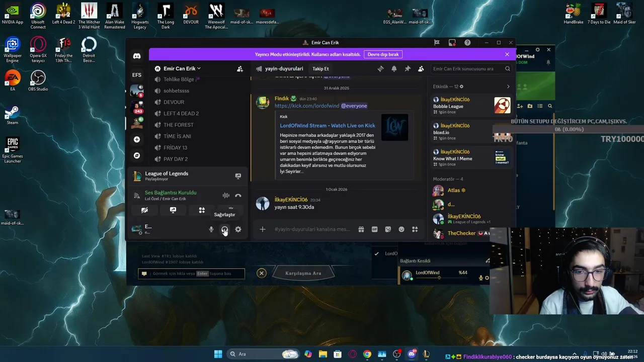Viewport: 644px width, 362px height.
Task: Click Devre dışı bırak in the streamer mode banner
Action: [x=383, y=54]
